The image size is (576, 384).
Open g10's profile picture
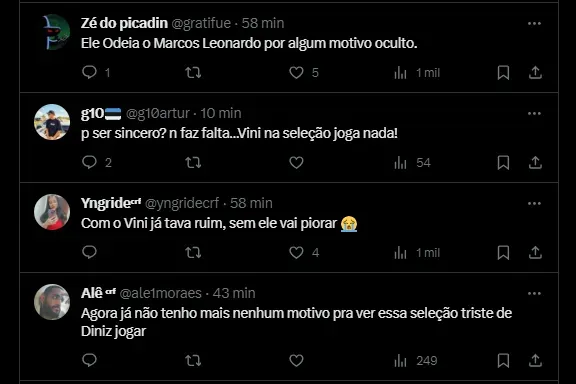pyautogui.click(x=52, y=122)
